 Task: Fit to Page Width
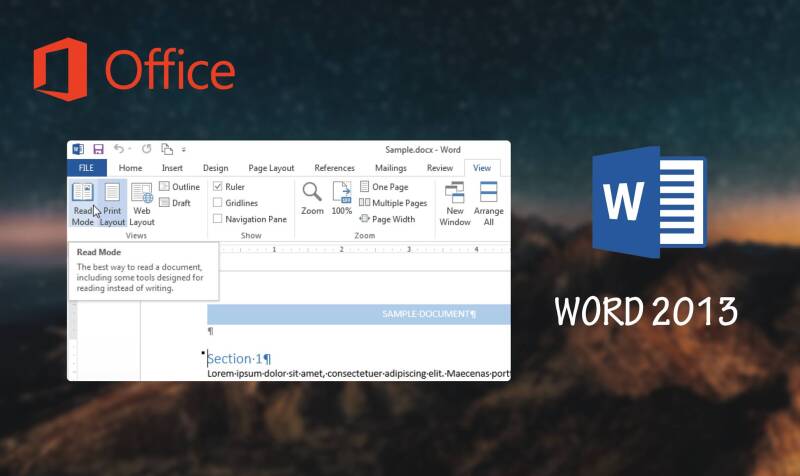[x=387, y=219]
